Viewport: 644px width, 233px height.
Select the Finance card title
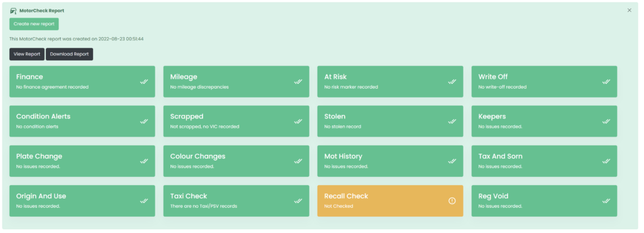click(30, 77)
